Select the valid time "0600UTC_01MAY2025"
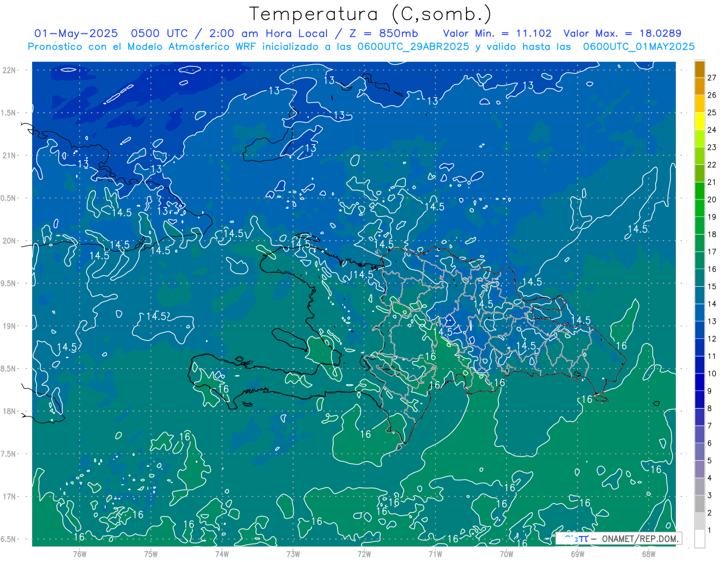 pos(639,47)
